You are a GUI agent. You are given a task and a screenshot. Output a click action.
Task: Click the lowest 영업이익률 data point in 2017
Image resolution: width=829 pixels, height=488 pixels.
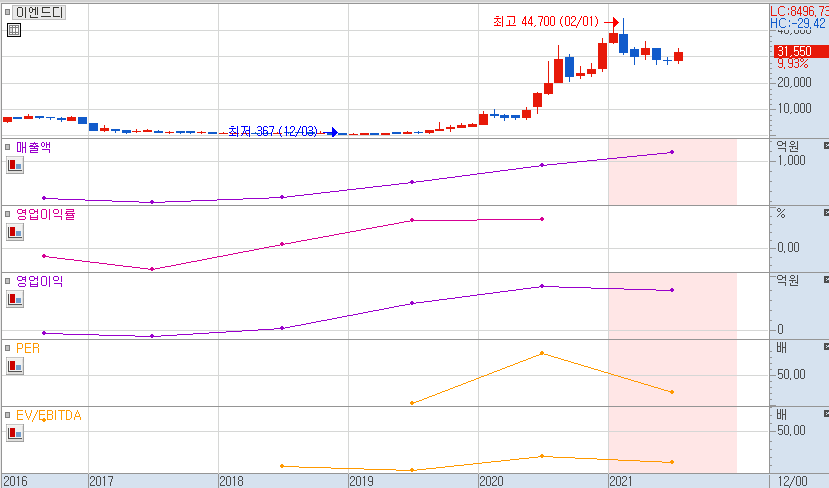pyautogui.click(x=152, y=269)
